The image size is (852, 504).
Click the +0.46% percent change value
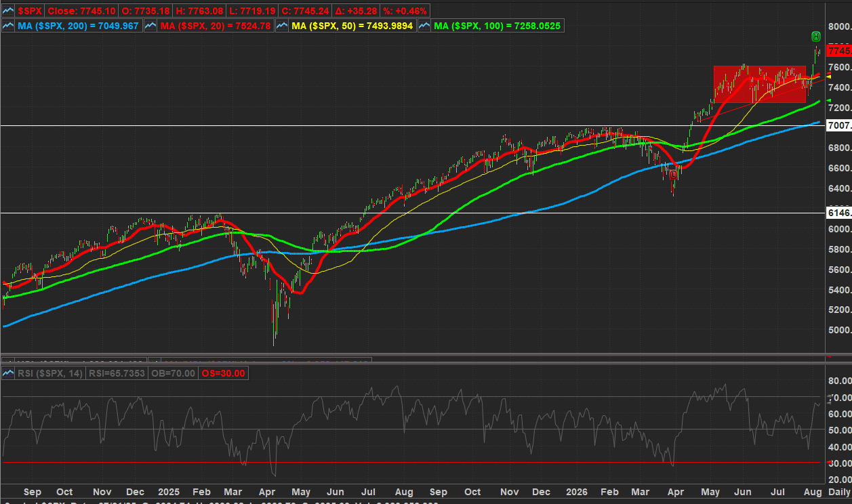point(405,12)
